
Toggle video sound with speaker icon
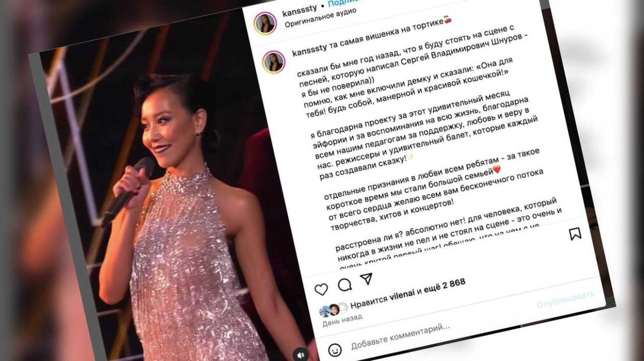click(301, 355)
